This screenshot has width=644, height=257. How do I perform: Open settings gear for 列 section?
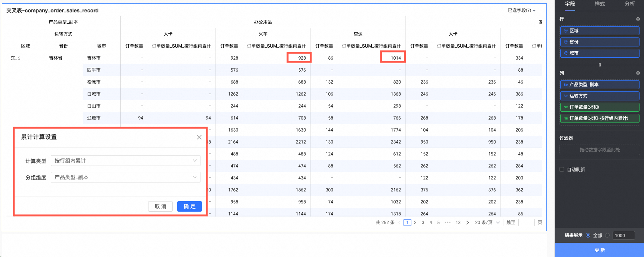(x=638, y=73)
